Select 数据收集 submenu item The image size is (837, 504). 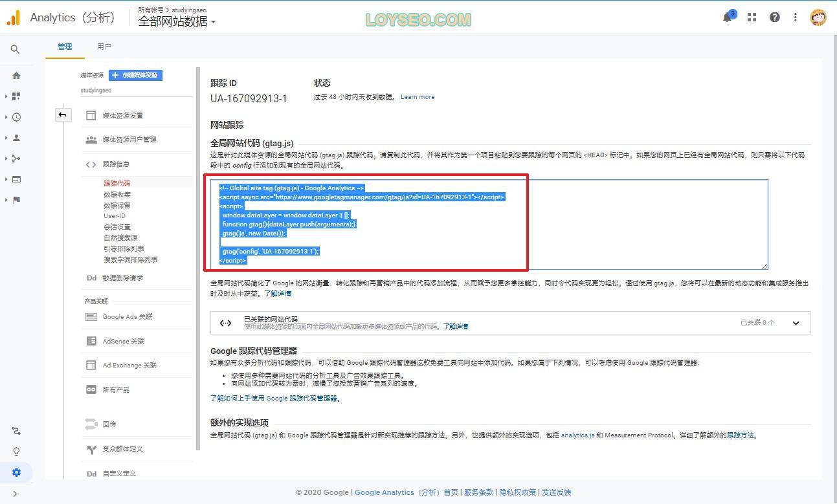click(117, 195)
